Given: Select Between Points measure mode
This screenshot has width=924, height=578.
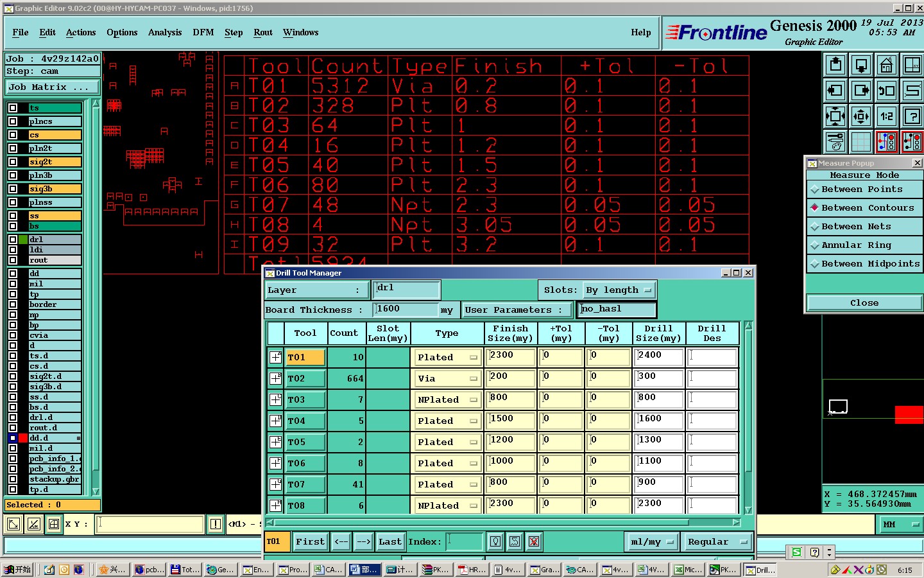Looking at the screenshot, I should coord(862,189).
